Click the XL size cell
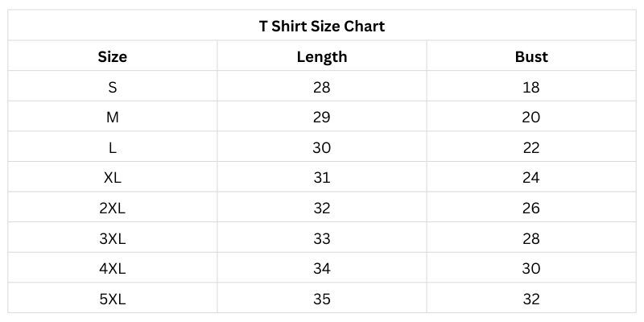 113,178
